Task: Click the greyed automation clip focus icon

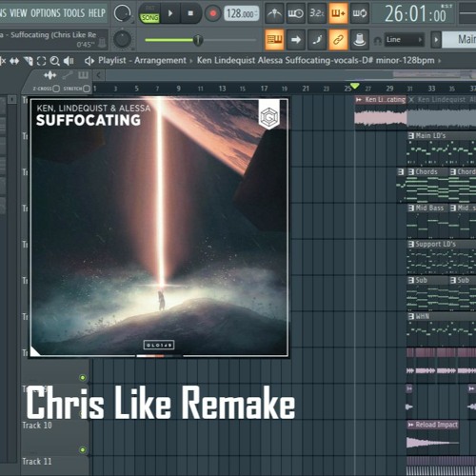Action: [67, 75]
